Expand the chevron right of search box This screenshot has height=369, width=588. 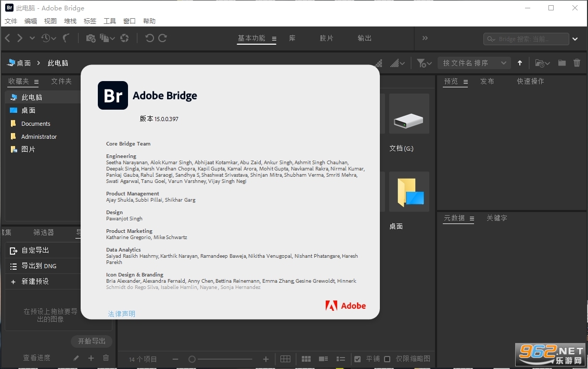click(575, 39)
